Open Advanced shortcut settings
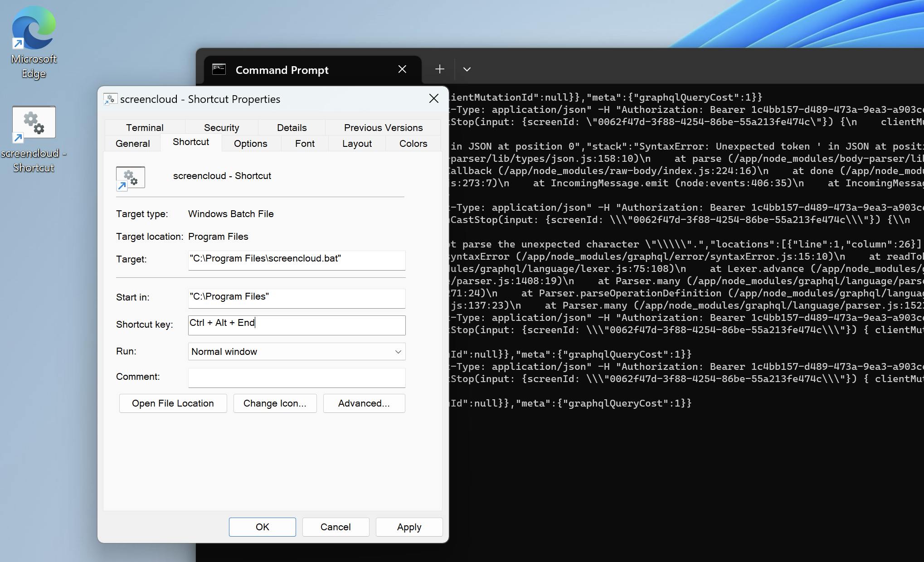Viewport: 924px width, 562px height. pos(364,403)
